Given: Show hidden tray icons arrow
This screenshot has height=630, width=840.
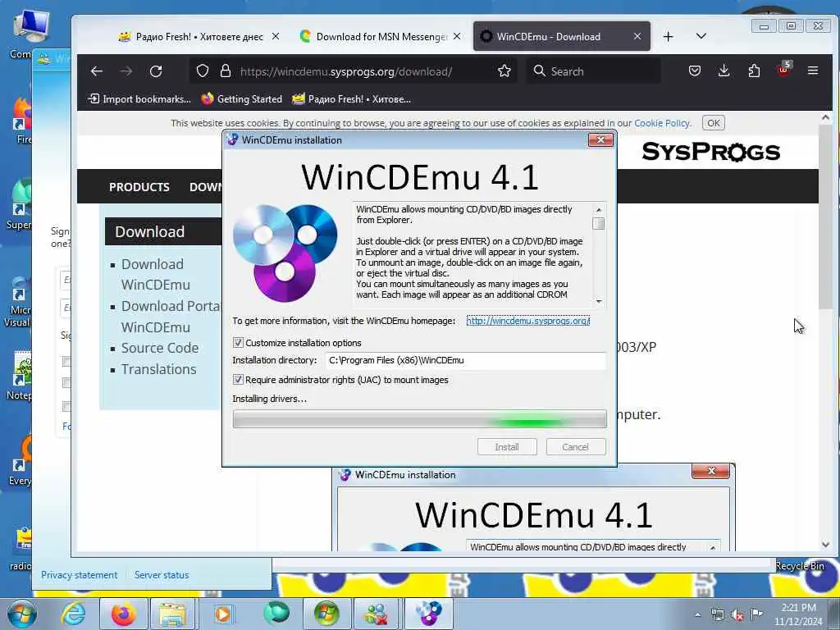Looking at the screenshot, I should point(697,614).
